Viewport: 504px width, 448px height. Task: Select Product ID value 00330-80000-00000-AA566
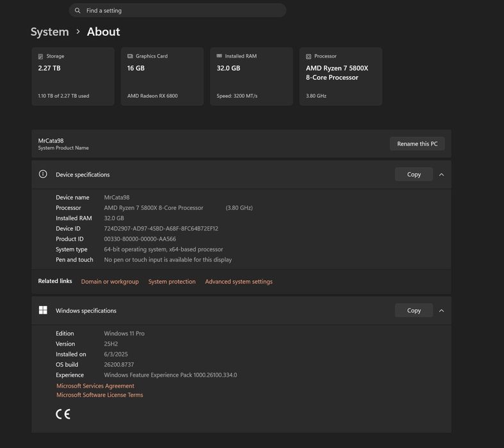pos(140,239)
